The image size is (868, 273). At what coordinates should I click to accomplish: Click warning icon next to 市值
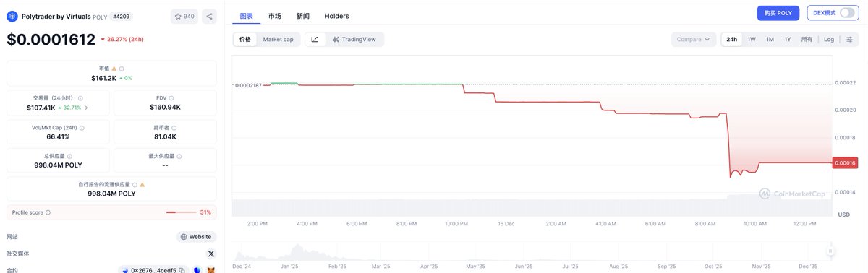pyautogui.click(x=114, y=69)
